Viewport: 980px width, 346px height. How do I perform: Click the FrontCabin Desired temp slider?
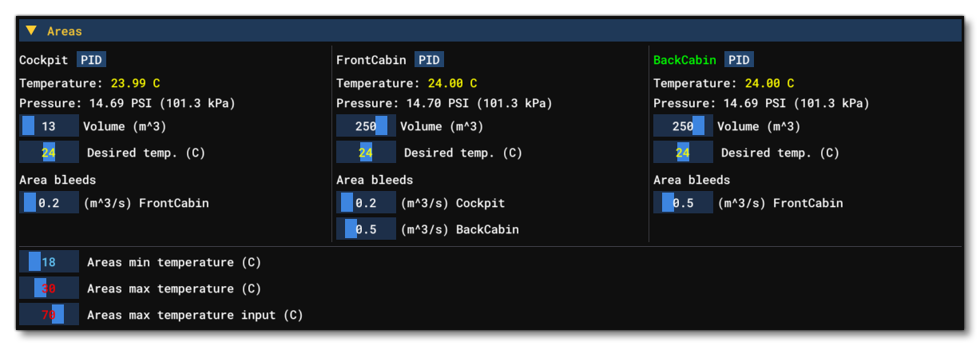coord(366,153)
